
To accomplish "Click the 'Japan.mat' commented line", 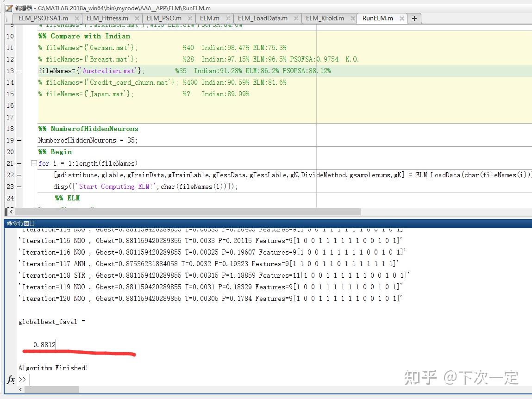I will 144,94.
